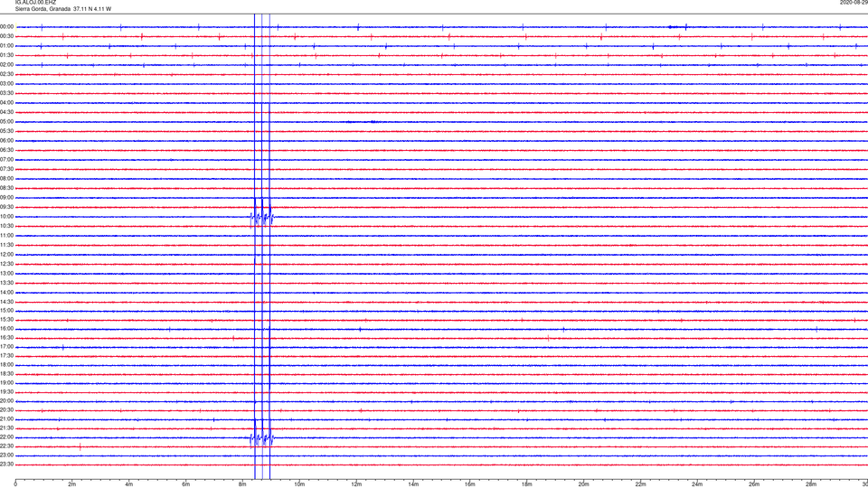The image size is (868, 488).
Task: Click the 10:00 row label
Action: click(6, 217)
